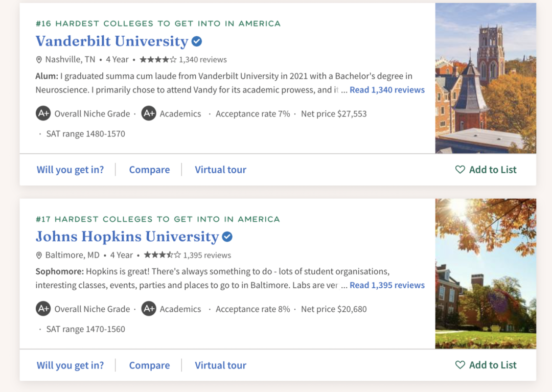Open the Vanderbilt University title link
This screenshot has height=392, width=552.
(112, 41)
